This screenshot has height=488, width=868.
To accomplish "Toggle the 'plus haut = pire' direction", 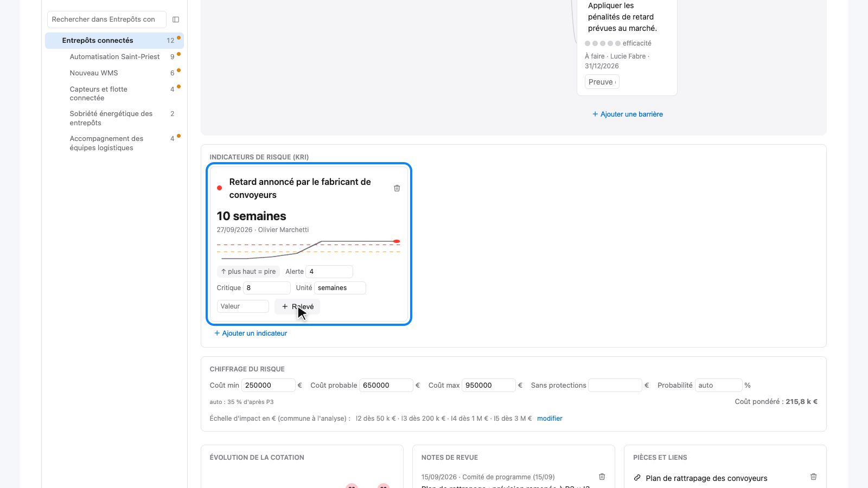I will click(x=248, y=272).
